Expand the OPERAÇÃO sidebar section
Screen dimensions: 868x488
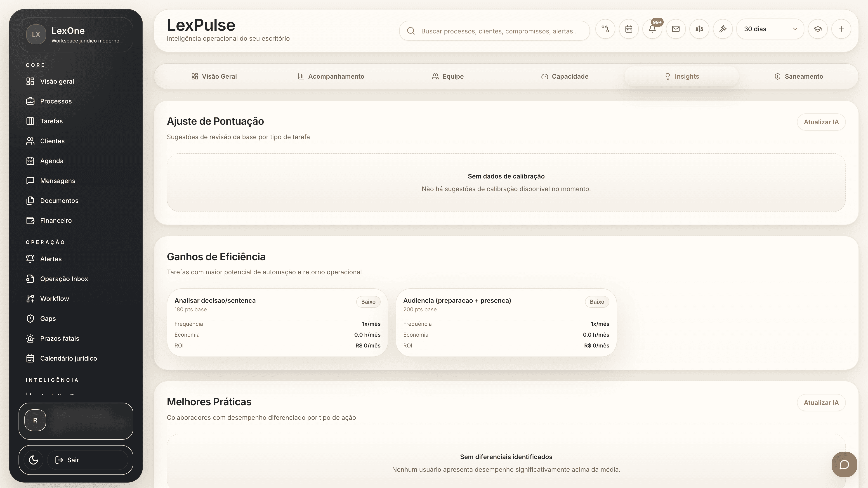click(46, 242)
